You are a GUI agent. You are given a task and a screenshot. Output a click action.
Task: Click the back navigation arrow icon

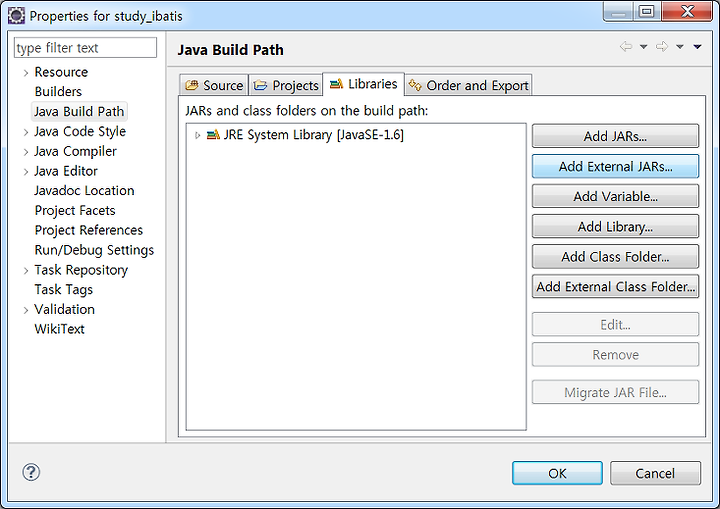point(625,46)
